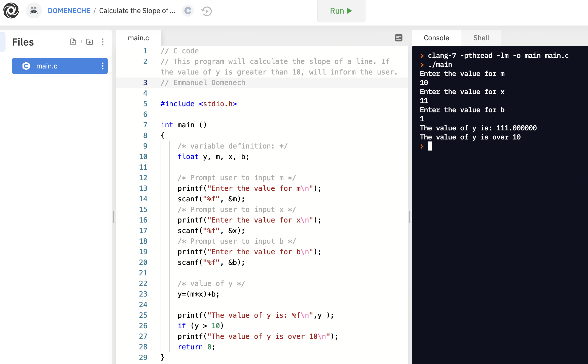Open version history via the clock icon

[x=206, y=11]
